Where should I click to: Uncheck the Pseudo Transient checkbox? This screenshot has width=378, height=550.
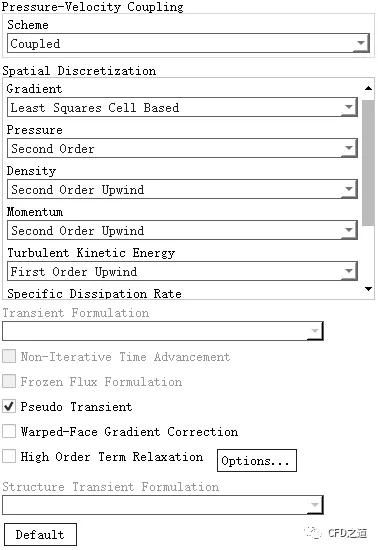click(9, 407)
